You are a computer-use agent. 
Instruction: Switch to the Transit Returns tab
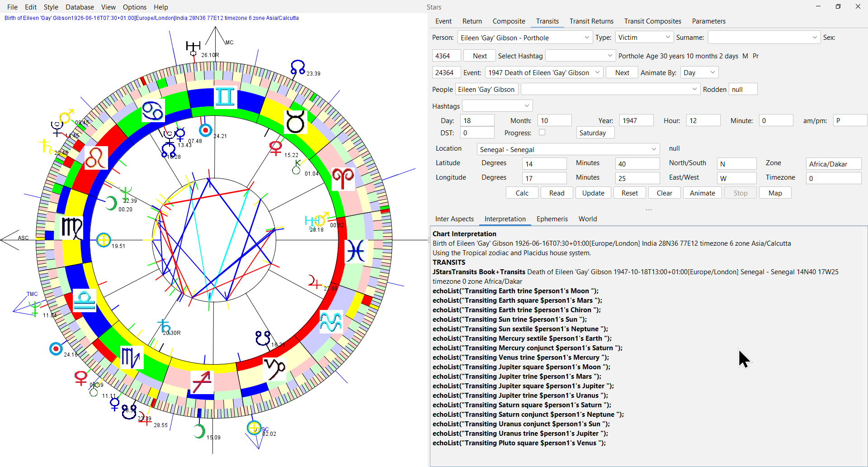coord(591,21)
